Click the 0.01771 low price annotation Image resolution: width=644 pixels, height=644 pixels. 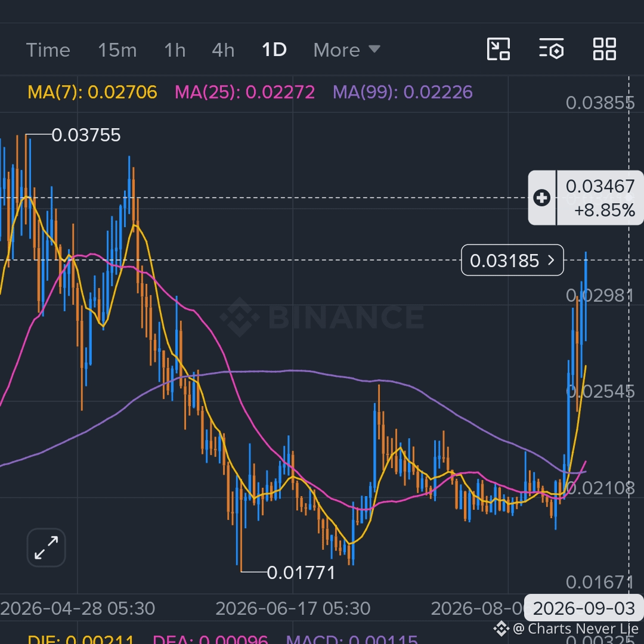(x=301, y=573)
